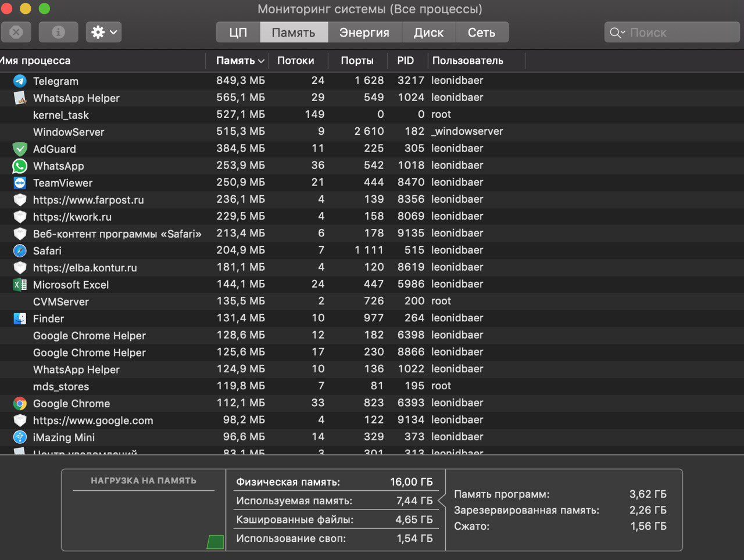The height and width of the screenshot is (560, 744).
Task: Select Google Chrome Helper 125,6 МБ row
Action: pos(372,352)
